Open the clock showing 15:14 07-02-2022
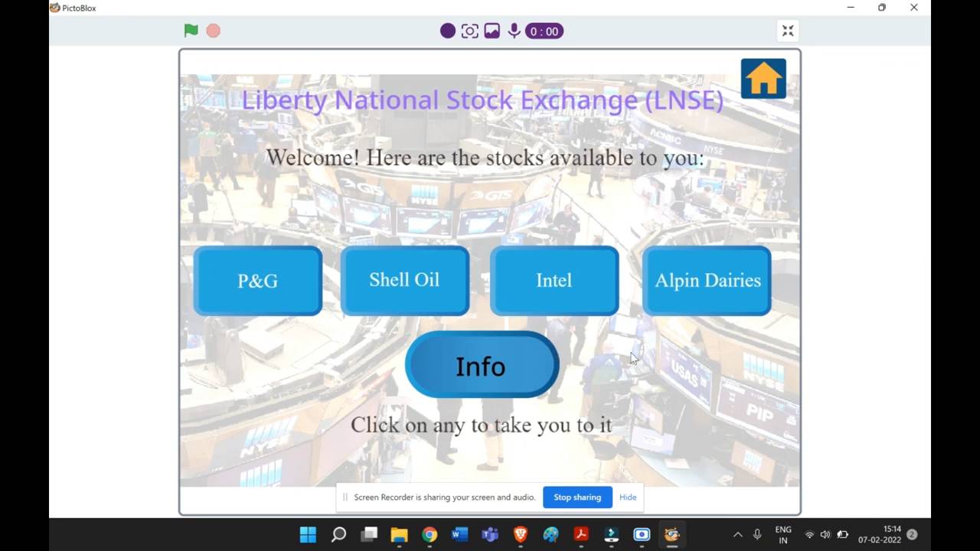This screenshot has width=980, height=551. (x=880, y=535)
